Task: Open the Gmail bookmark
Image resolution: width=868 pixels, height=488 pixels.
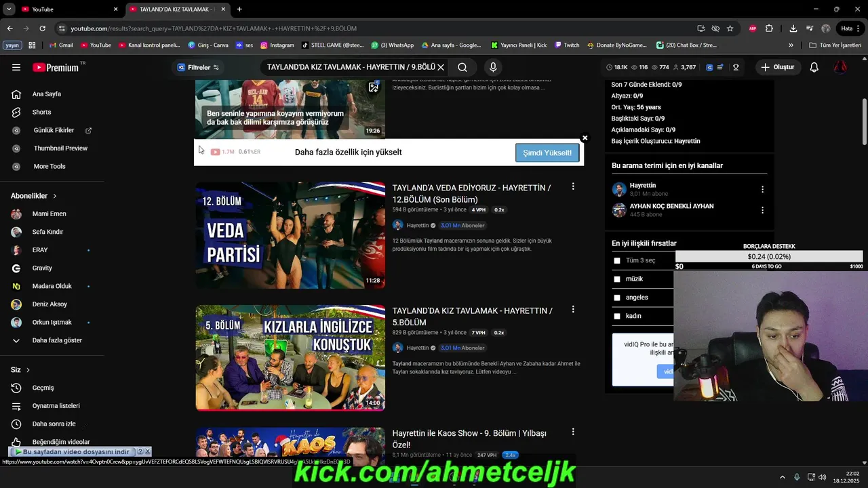Action: tap(61, 45)
